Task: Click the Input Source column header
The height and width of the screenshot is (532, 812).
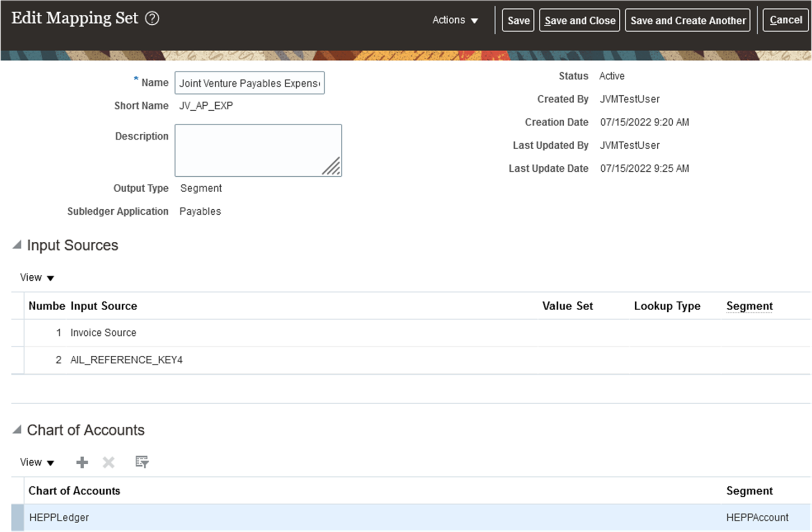Action: (103, 306)
